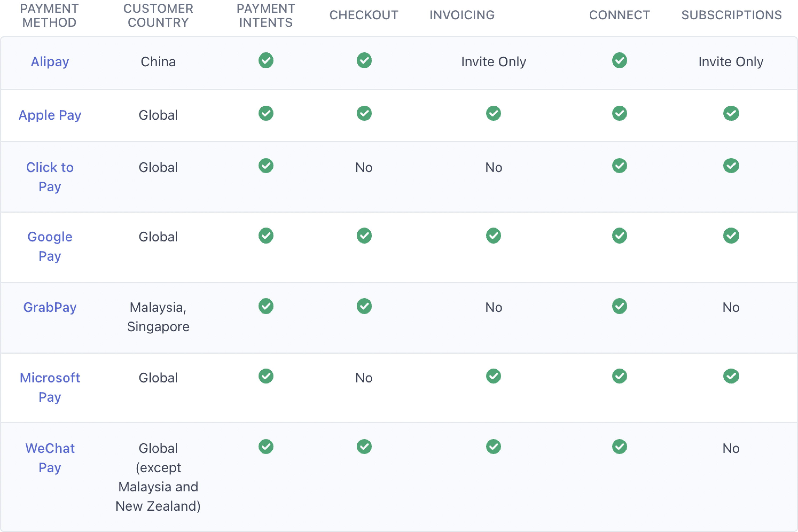The height and width of the screenshot is (532, 798).
Task: Select Alipay's Subscriptions 'Invite Only' cell
Action: 731,62
